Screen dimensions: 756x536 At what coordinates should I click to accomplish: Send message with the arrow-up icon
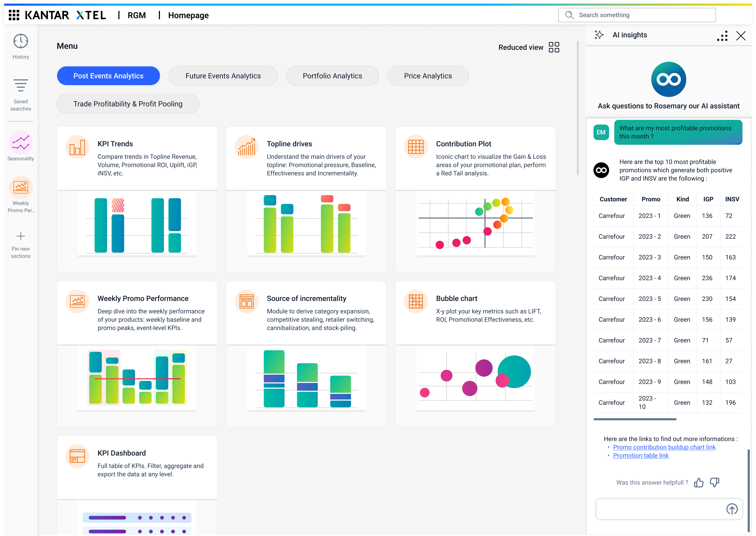[x=732, y=509]
